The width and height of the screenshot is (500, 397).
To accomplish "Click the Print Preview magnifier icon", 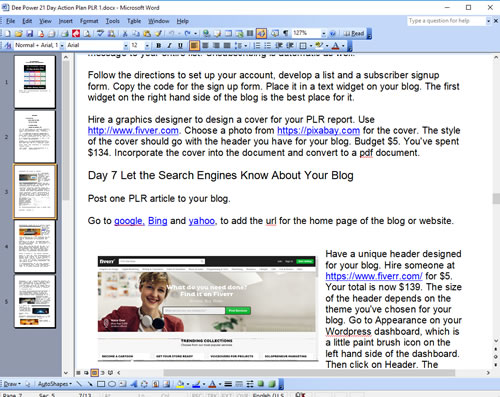I will [x=87, y=33].
